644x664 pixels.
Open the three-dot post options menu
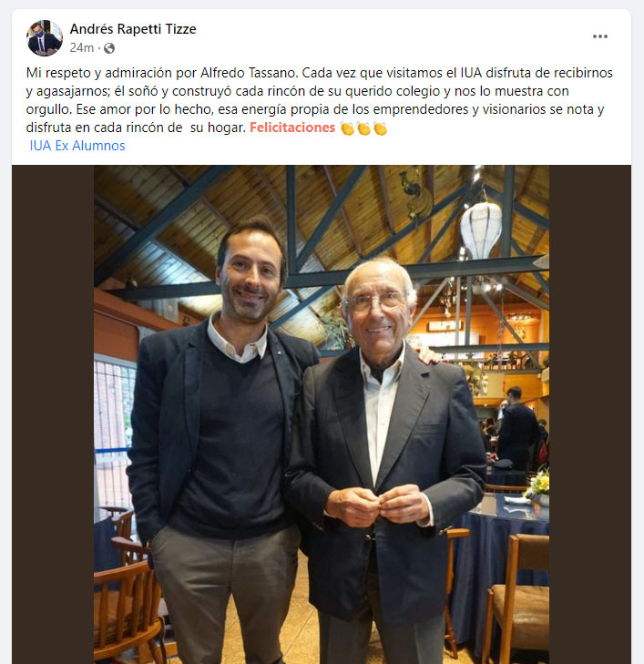coord(600,36)
